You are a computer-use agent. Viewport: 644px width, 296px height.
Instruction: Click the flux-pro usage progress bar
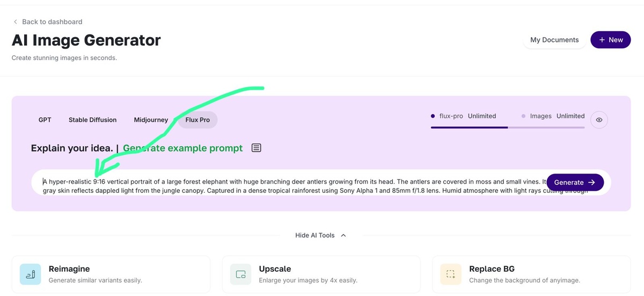pyautogui.click(x=508, y=127)
